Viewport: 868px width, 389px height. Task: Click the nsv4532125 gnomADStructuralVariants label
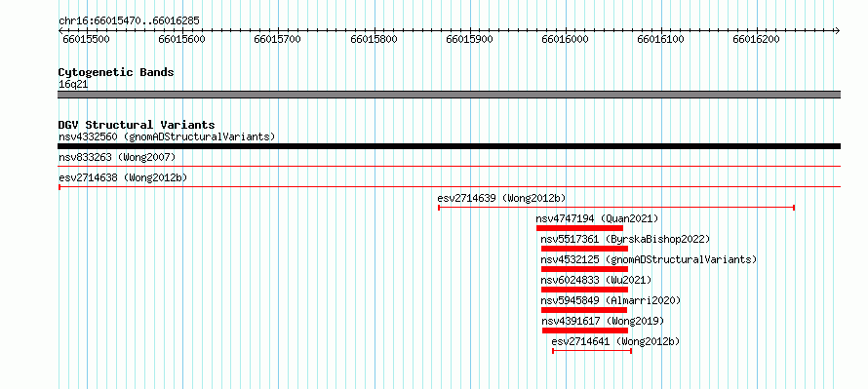pyautogui.click(x=649, y=259)
